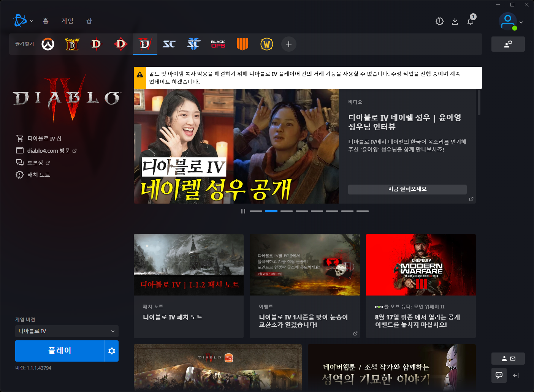Open friends and messages panel button
The width and height of the screenshot is (534, 392).
[508, 359]
